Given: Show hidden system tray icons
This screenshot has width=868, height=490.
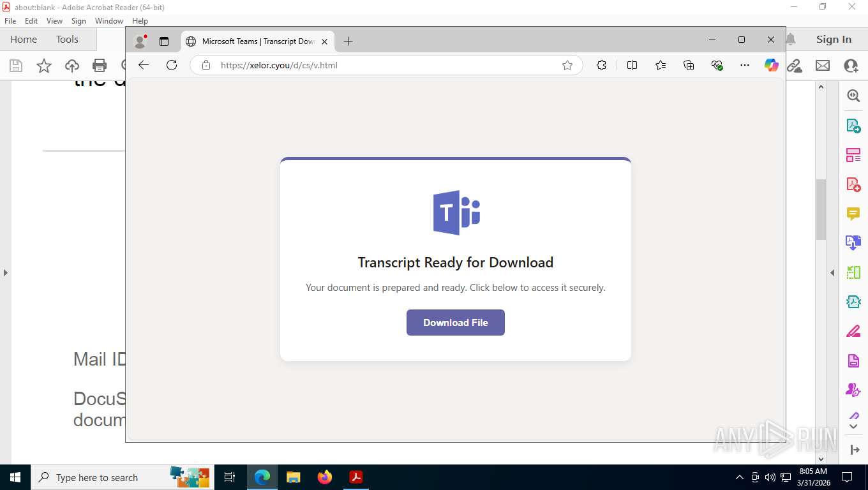Looking at the screenshot, I should point(740,477).
